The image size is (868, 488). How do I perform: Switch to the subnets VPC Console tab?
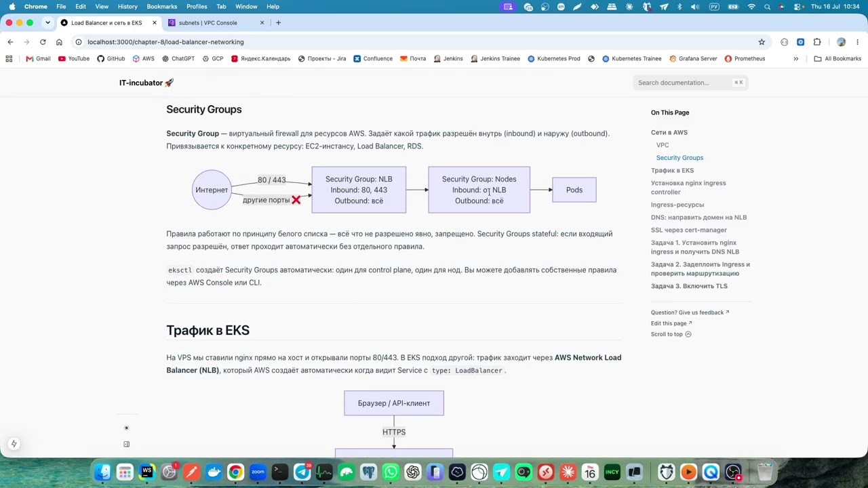216,22
